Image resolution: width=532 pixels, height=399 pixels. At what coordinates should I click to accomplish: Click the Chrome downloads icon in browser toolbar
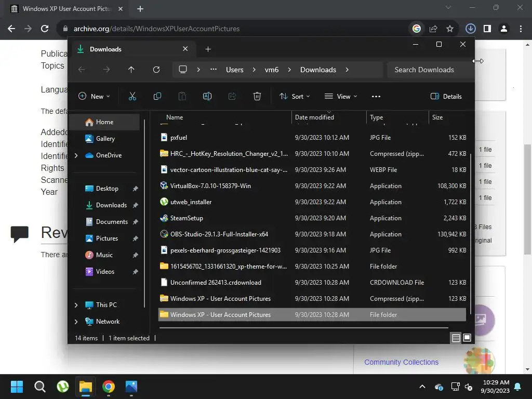click(470, 29)
